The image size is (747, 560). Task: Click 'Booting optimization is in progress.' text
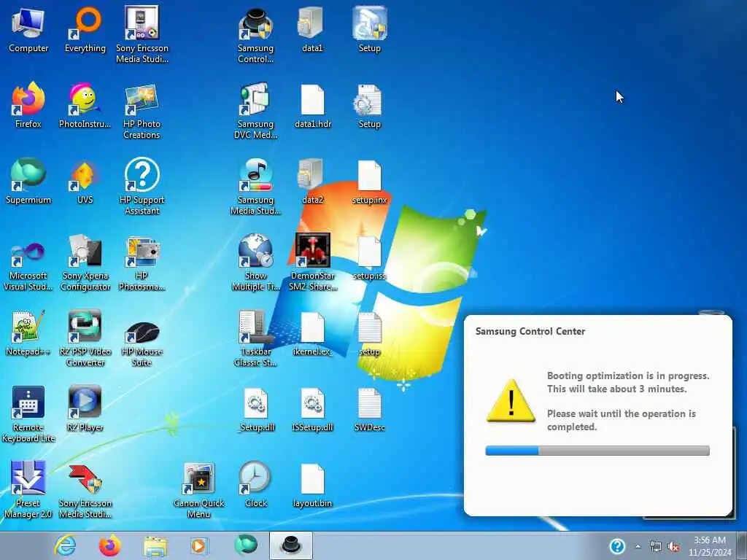coord(628,376)
